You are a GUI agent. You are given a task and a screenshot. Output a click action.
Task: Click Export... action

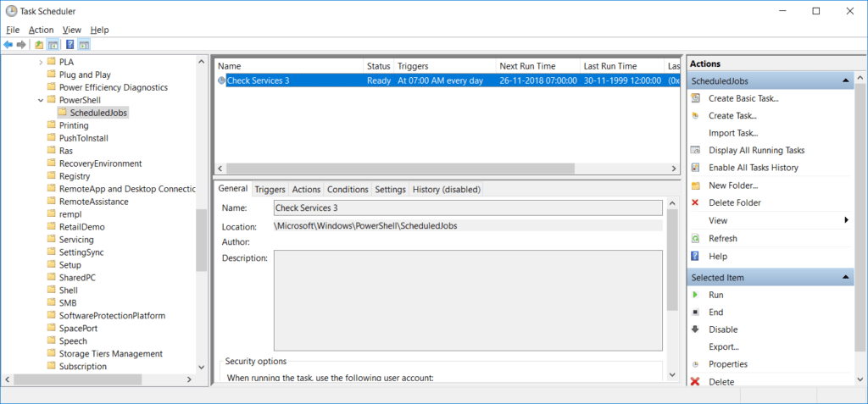(724, 346)
